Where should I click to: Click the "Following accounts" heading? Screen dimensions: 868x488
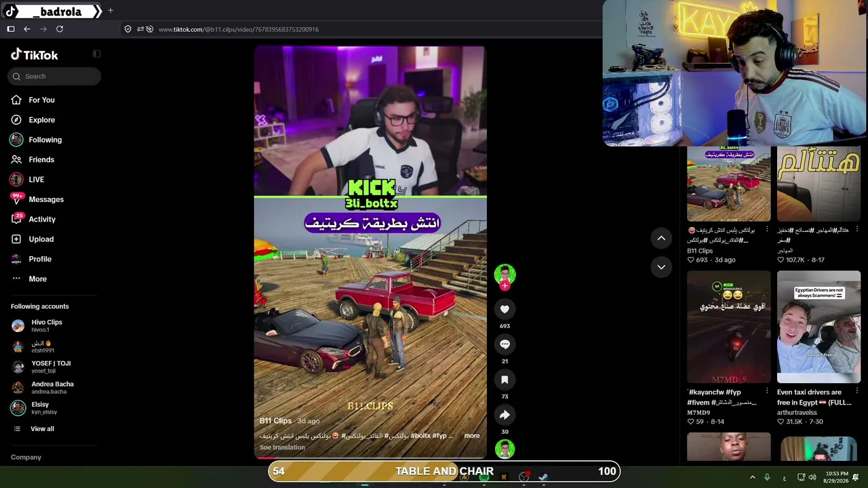click(40, 306)
